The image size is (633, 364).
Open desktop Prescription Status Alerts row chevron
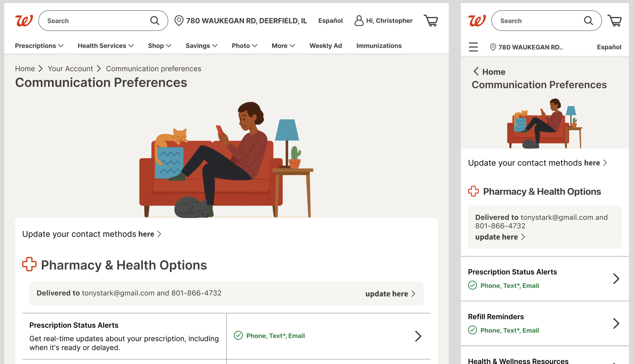coord(418,336)
